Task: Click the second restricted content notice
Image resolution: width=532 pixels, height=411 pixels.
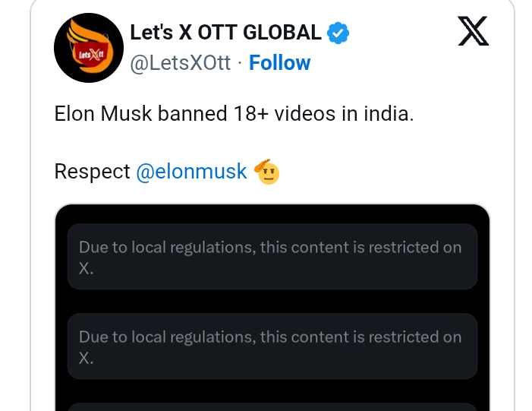Action: coord(272,346)
